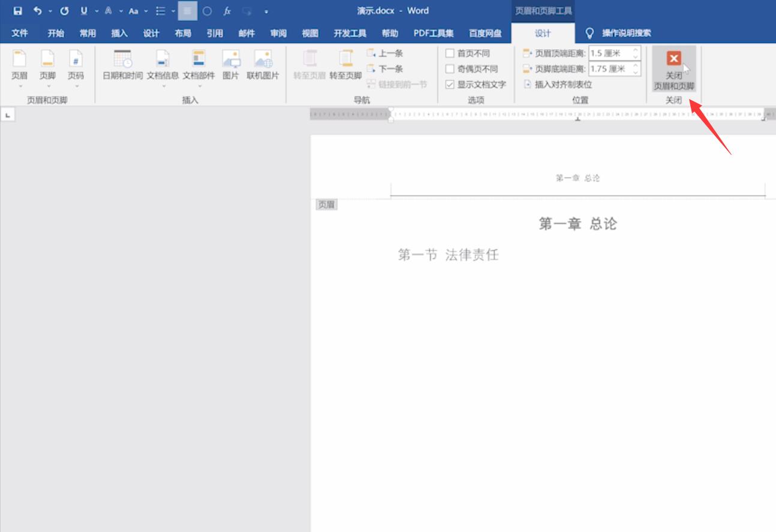Open the PDF工具集 tab

pyautogui.click(x=434, y=33)
